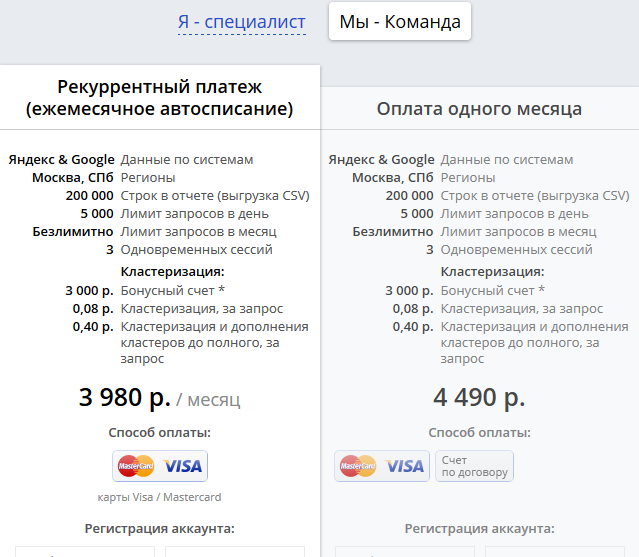Click "Яндекс & Google" in one-month payment column
This screenshot has width=639, height=557.
pyautogui.click(x=381, y=160)
